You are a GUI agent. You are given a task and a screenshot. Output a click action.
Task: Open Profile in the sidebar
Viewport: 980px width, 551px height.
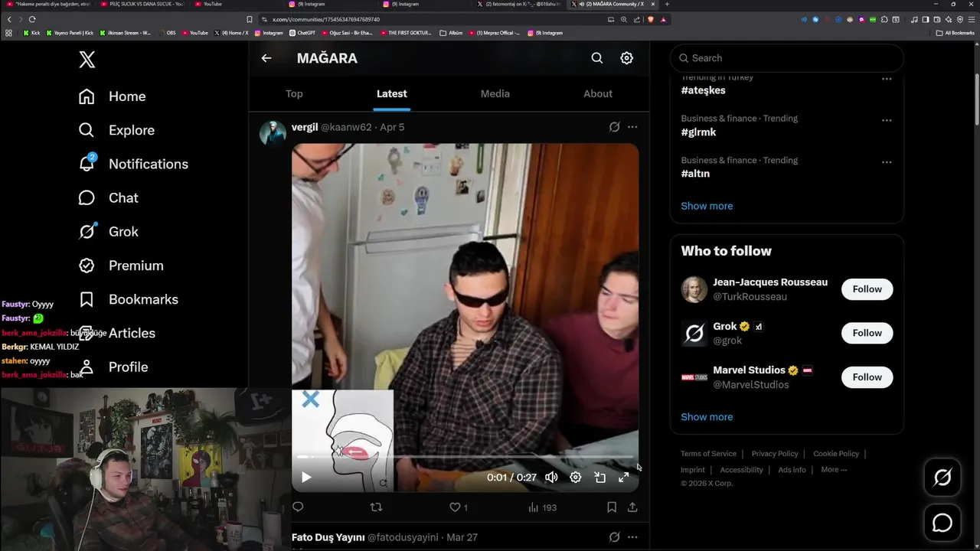(x=113, y=367)
